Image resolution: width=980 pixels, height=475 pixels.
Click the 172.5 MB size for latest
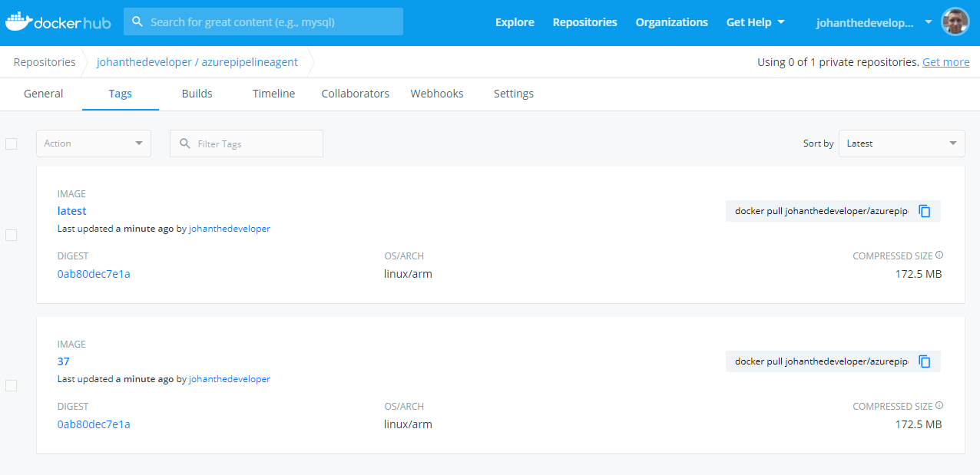point(919,274)
